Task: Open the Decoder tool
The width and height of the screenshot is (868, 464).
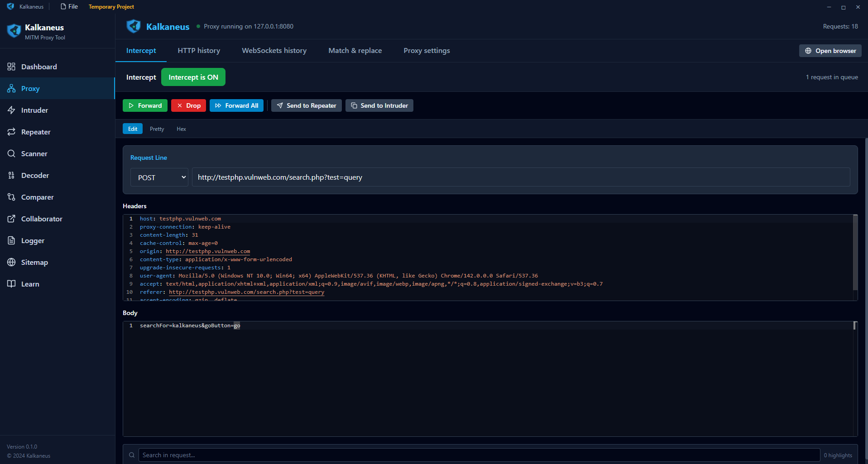Action: (35, 175)
